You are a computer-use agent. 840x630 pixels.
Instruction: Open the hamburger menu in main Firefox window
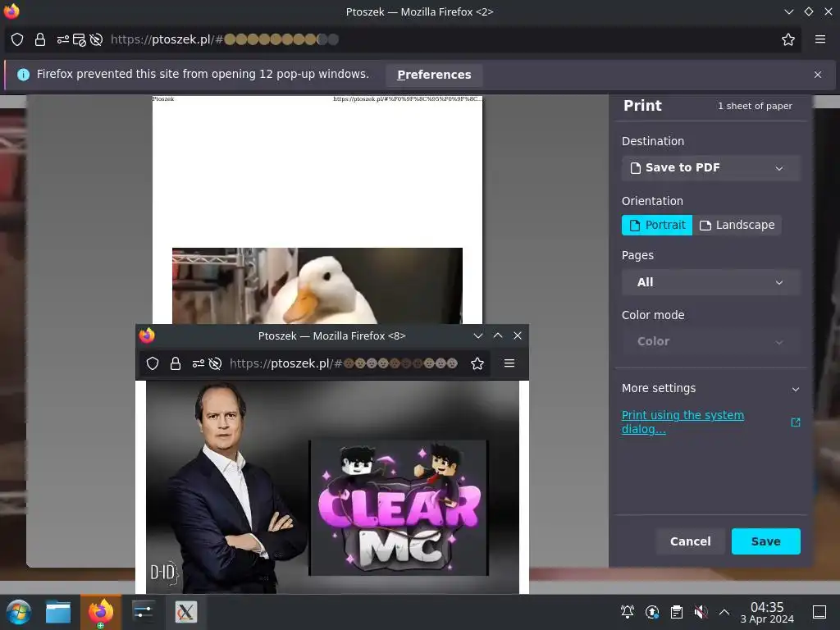pyautogui.click(x=820, y=39)
